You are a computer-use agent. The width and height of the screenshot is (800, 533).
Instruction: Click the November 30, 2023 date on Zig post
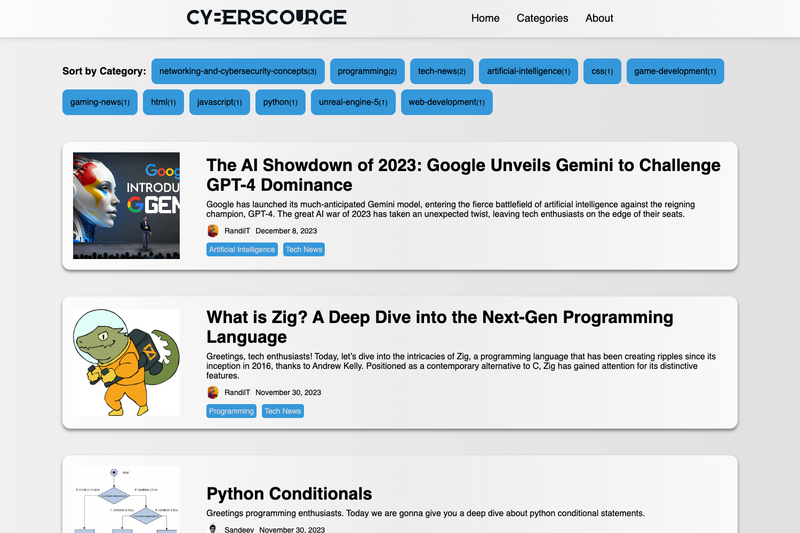(x=288, y=393)
